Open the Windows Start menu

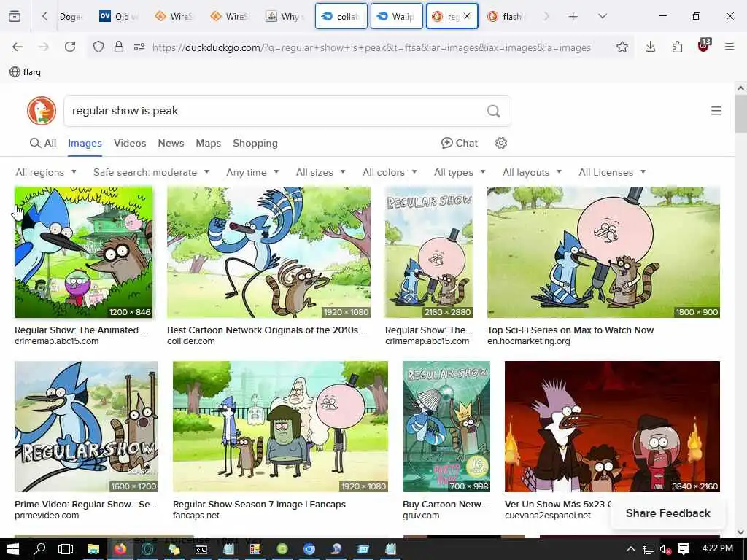(x=13, y=549)
